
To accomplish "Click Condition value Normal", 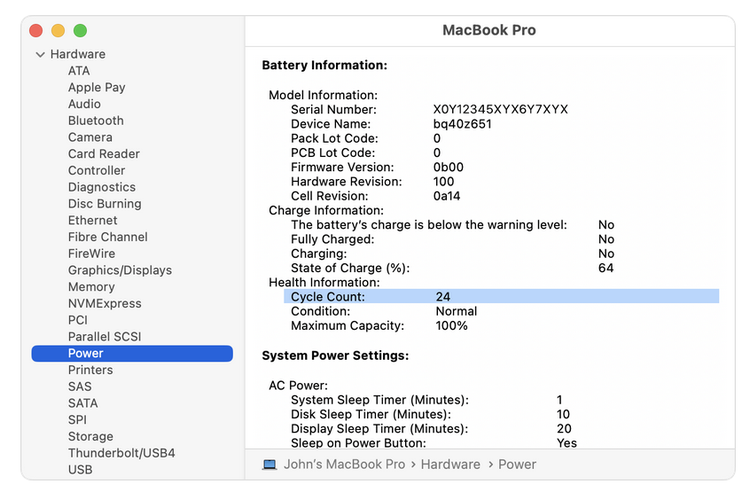I will (x=456, y=311).
